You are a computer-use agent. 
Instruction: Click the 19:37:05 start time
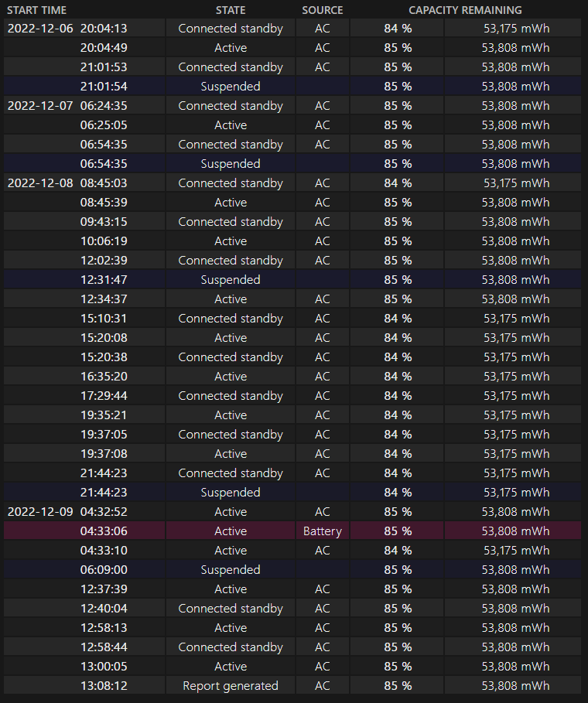[x=104, y=434]
